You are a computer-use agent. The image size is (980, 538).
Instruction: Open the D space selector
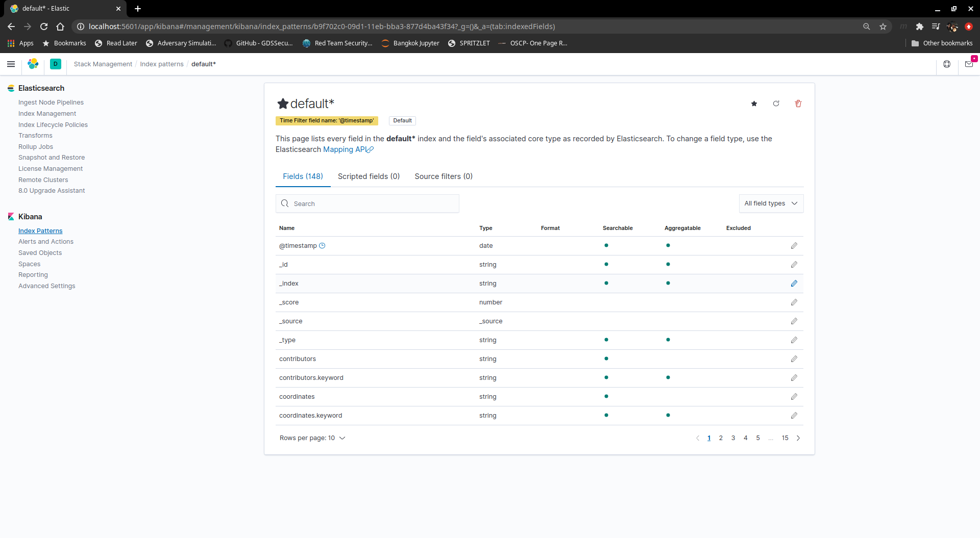tap(56, 64)
